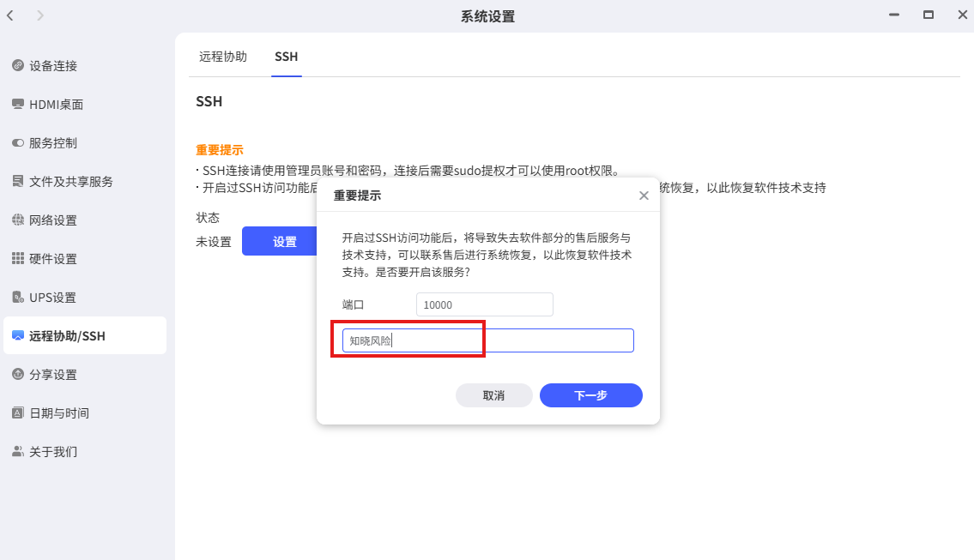Go back using the left arrow
The width and height of the screenshot is (974, 560).
tap(10, 15)
